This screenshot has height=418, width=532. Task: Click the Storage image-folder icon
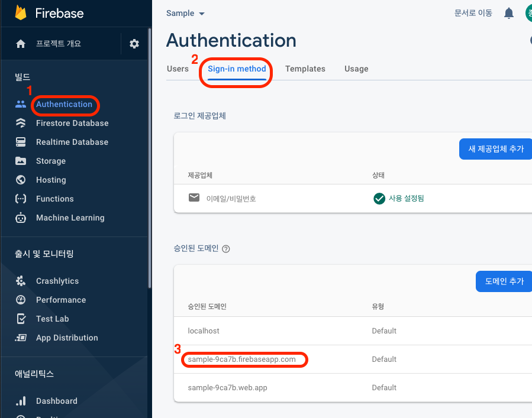[x=21, y=161]
